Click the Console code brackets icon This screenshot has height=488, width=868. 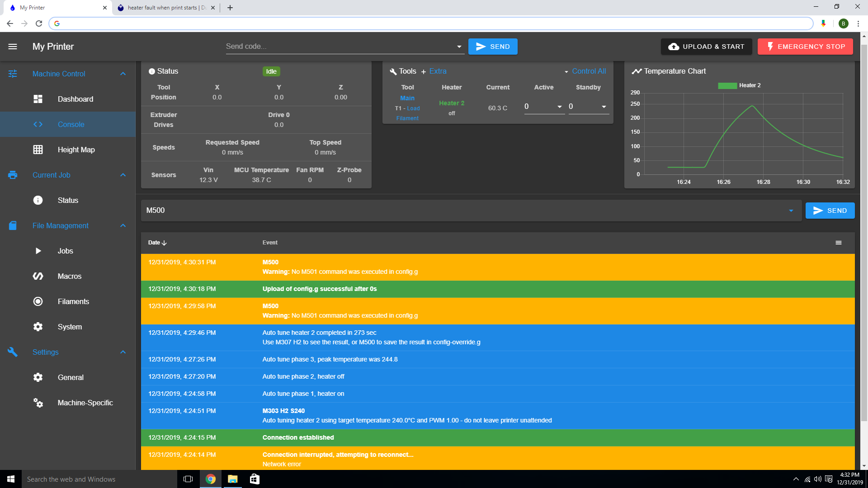38,124
